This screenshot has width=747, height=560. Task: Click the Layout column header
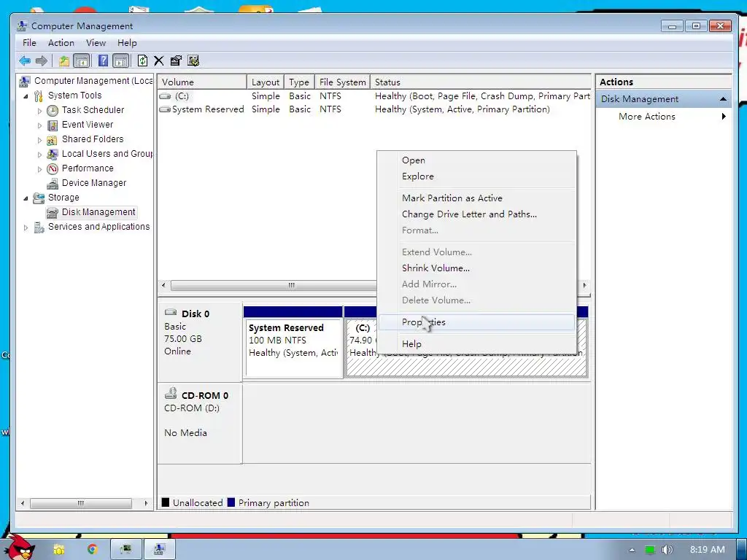coord(266,82)
